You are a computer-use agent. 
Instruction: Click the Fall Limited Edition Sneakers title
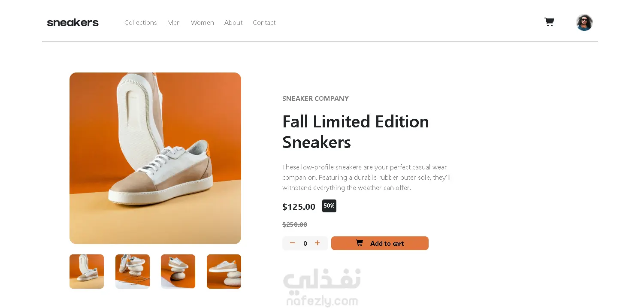point(356,132)
